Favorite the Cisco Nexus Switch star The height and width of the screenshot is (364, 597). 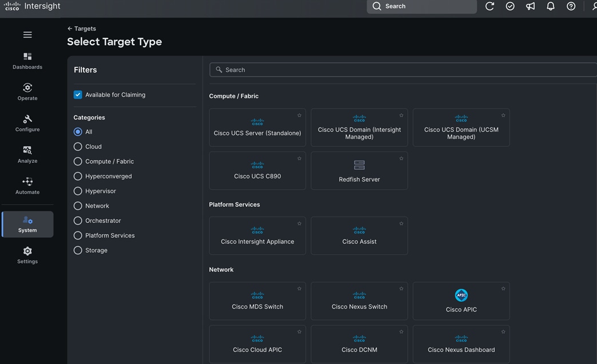pyautogui.click(x=401, y=289)
